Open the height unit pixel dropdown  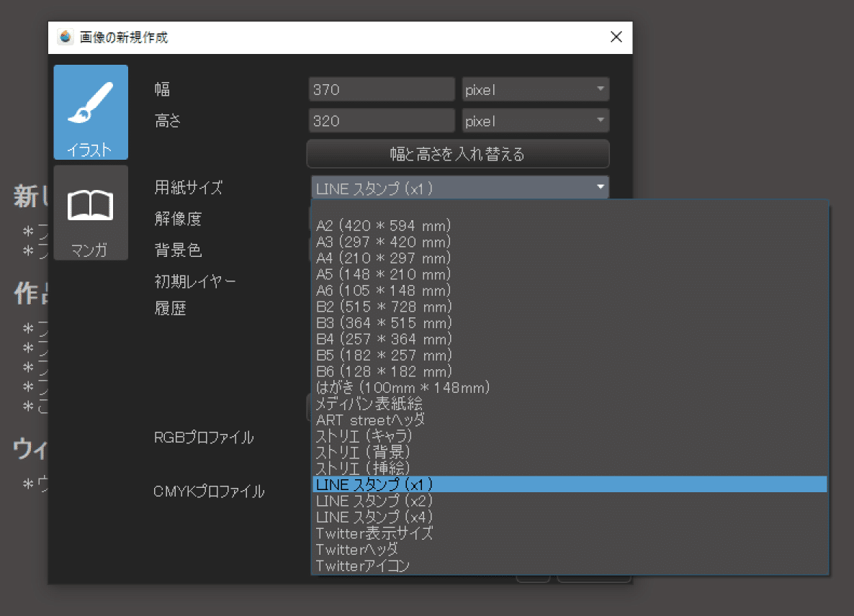coord(536,121)
